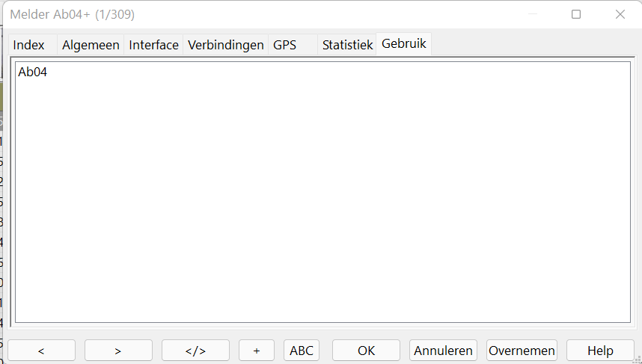Apply changes with Overnemen button
This screenshot has height=364, width=642.
(522, 351)
